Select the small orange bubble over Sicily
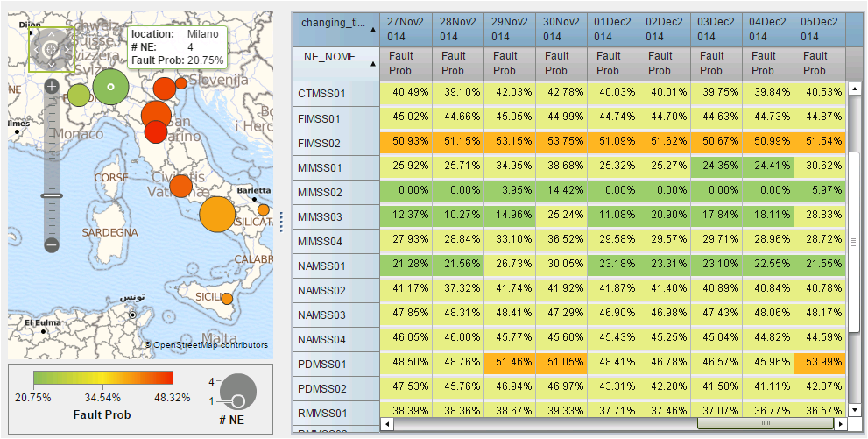The width and height of the screenshot is (868, 439). [227, 299]
